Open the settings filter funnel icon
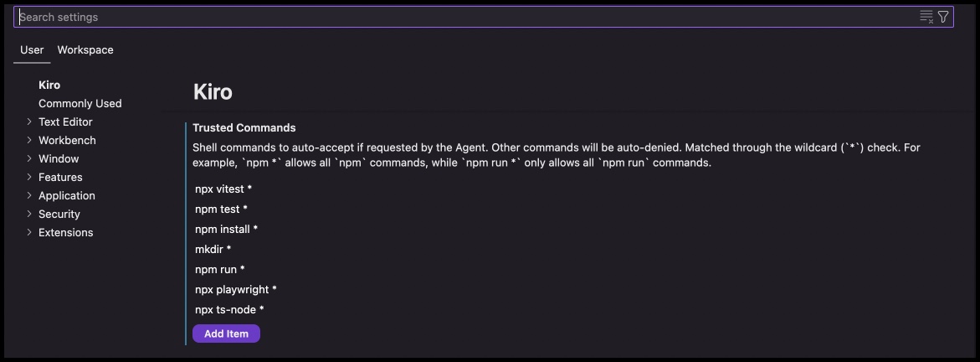 pos(943,17)
